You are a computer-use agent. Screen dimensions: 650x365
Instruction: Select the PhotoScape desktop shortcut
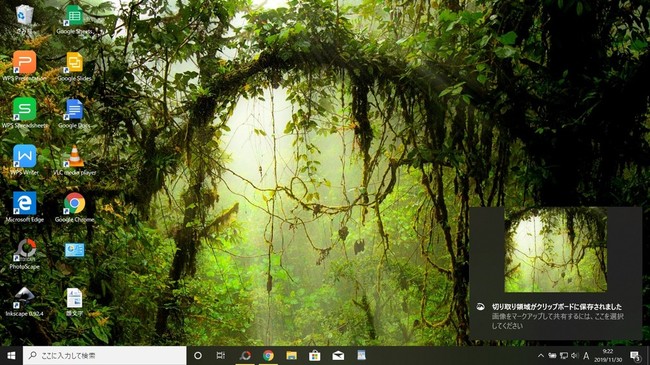pyautogui.click(x=24, y=254)
